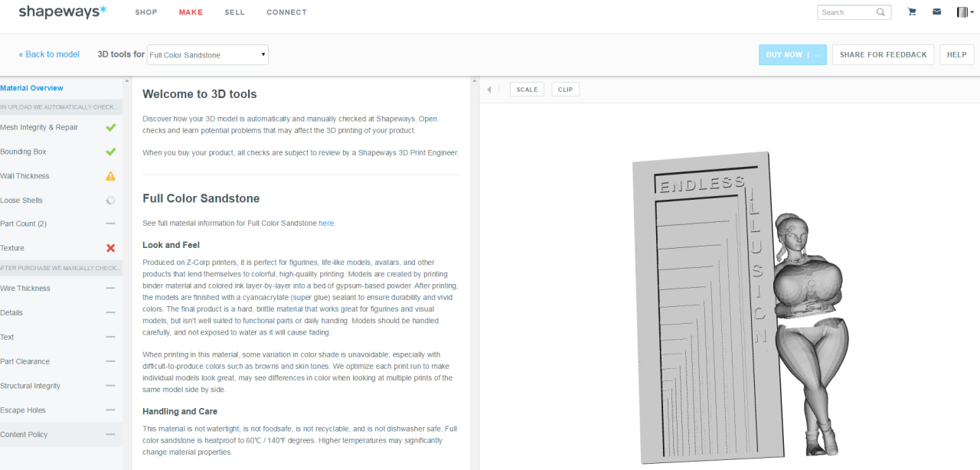Click the dash icon beside Structural Integrity
This screenshot has width=980, height=470.
[110, 386]
